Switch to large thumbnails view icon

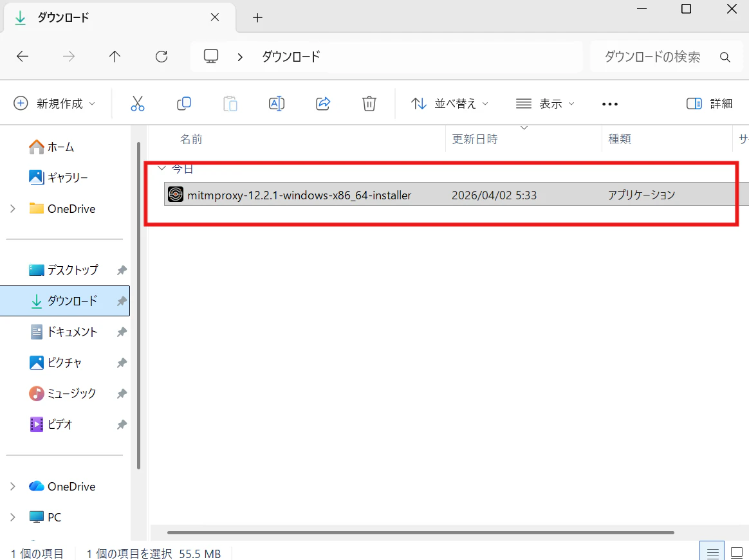click(x=737, y=553)
